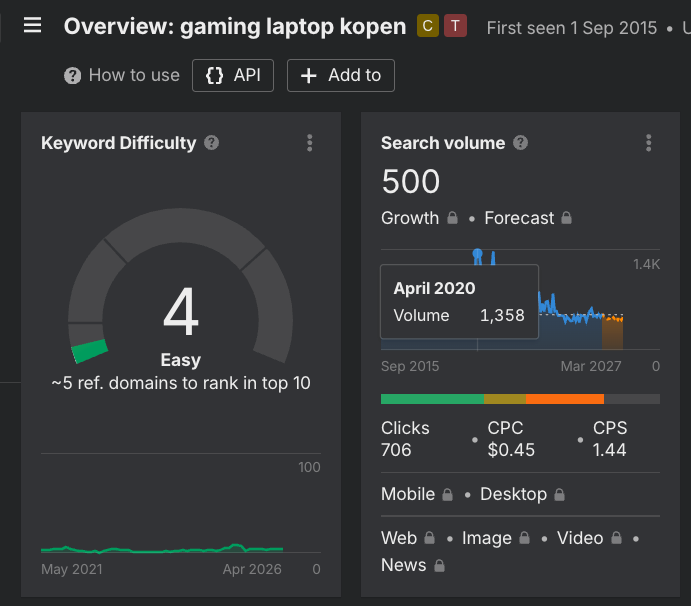Click the lock icon beside Mobile
The height and width of the screenshot is (606, 691).
(447, 494)
